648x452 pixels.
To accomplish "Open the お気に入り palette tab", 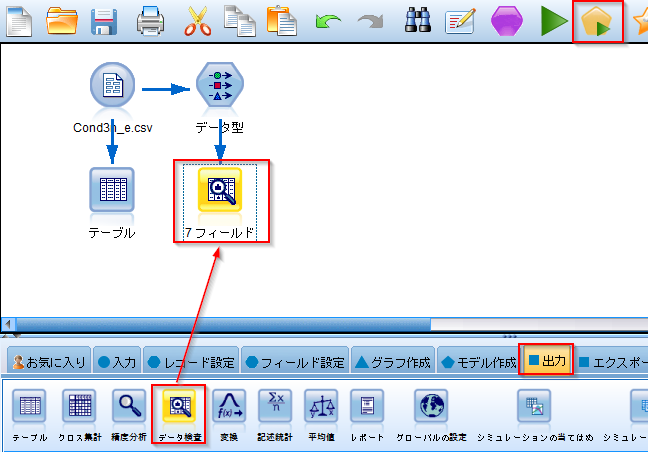I will pyautogui.click(x=49, y=362).
